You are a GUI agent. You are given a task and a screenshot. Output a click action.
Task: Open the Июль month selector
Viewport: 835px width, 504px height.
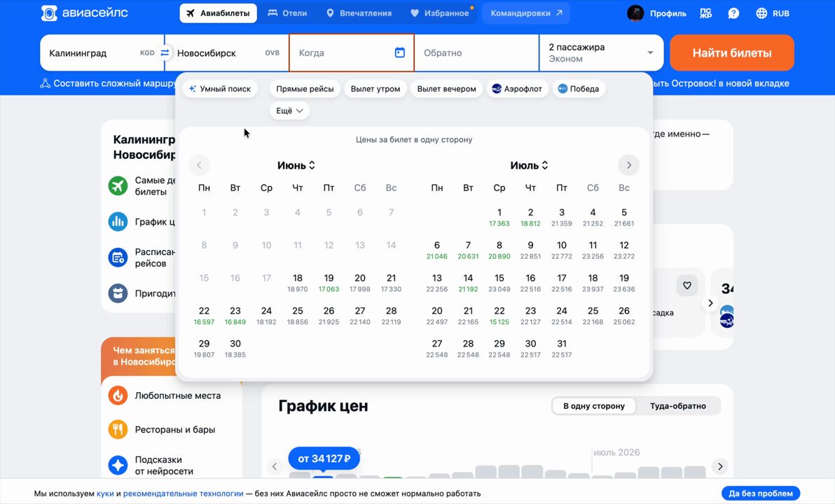[529, 165]
